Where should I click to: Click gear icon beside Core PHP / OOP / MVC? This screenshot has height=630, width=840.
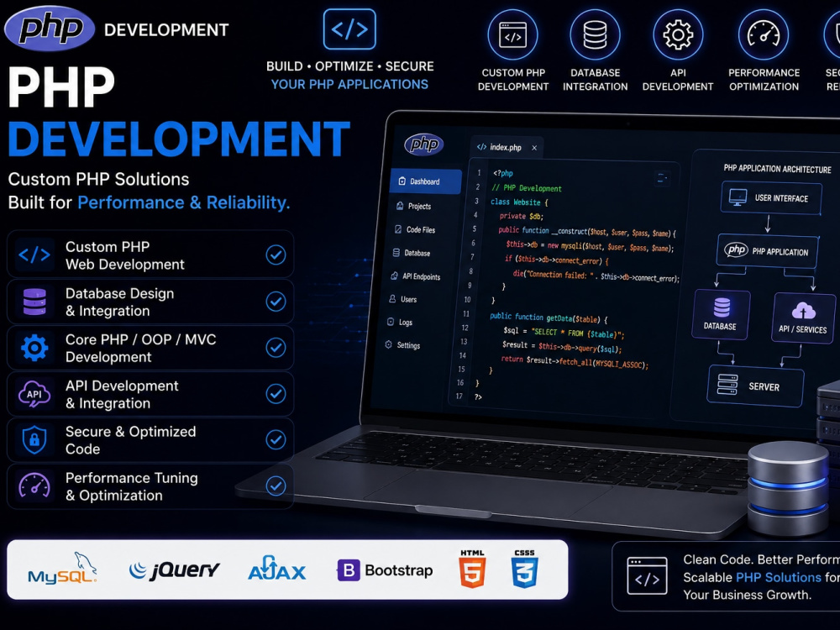coord(34,348)
